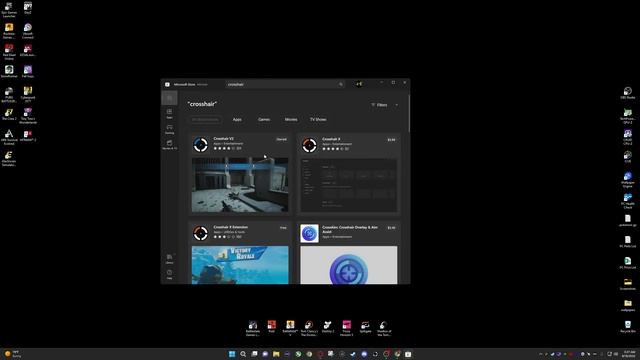Click the Owned label on Crosshair V2
The width and height of the screenshot is (640, 360).
281,139
